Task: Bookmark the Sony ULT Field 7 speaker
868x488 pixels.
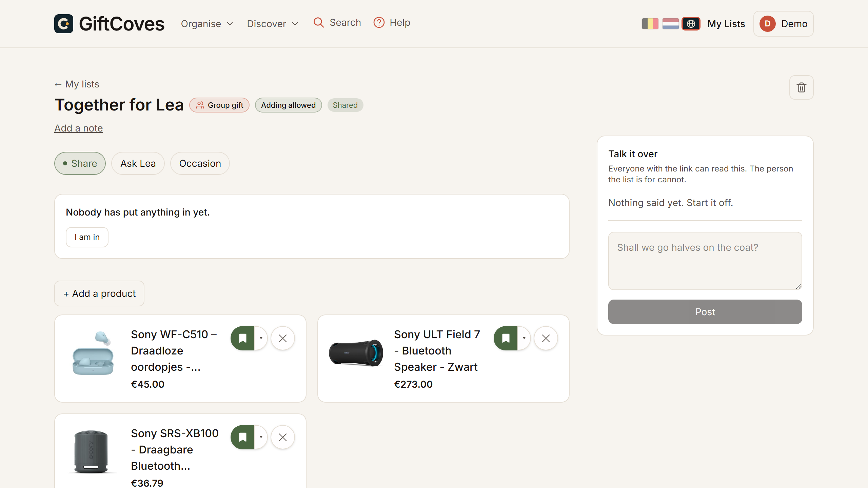Action: pyautogui.click(x=506, y=338)
